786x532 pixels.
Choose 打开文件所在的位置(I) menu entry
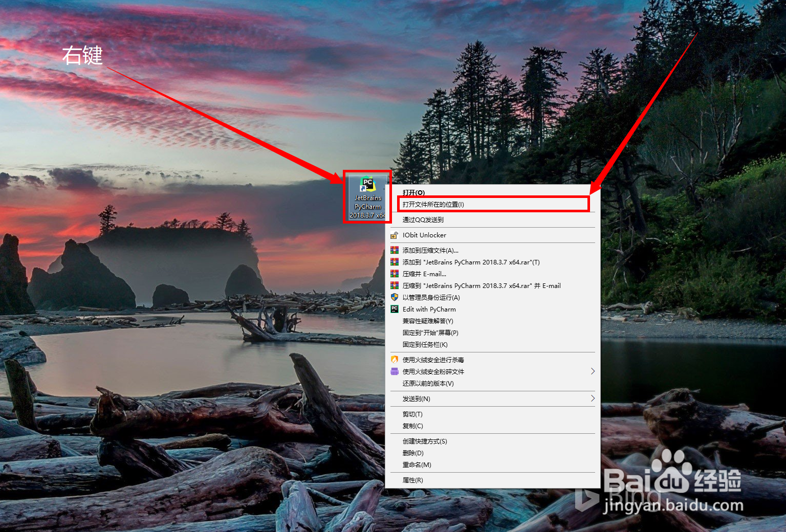492,204
